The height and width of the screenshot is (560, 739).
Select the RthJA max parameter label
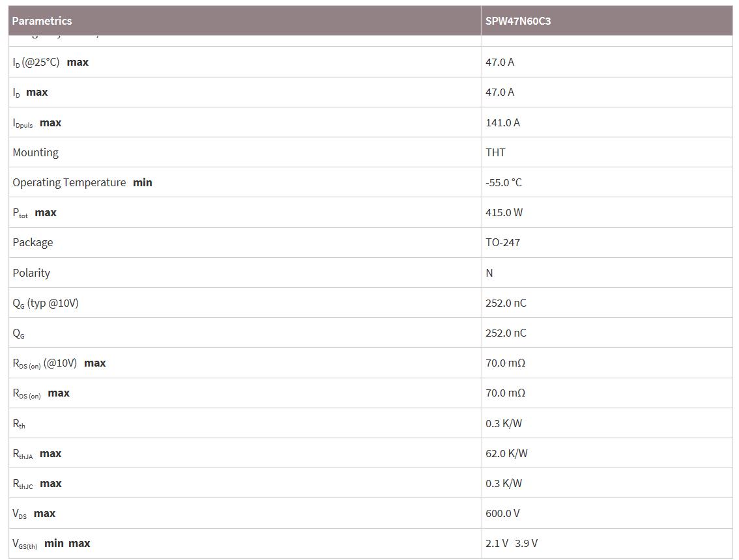click(37, 453)
